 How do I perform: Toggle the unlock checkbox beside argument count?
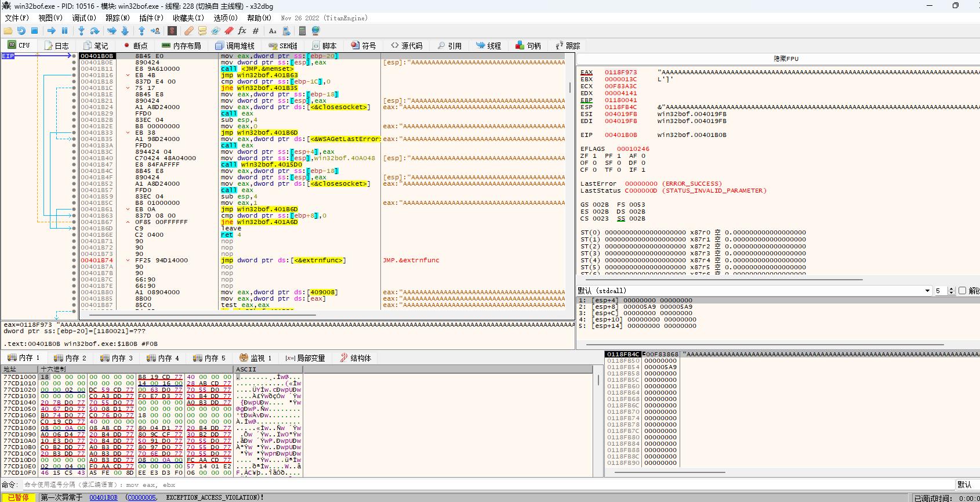pos(962,291)
